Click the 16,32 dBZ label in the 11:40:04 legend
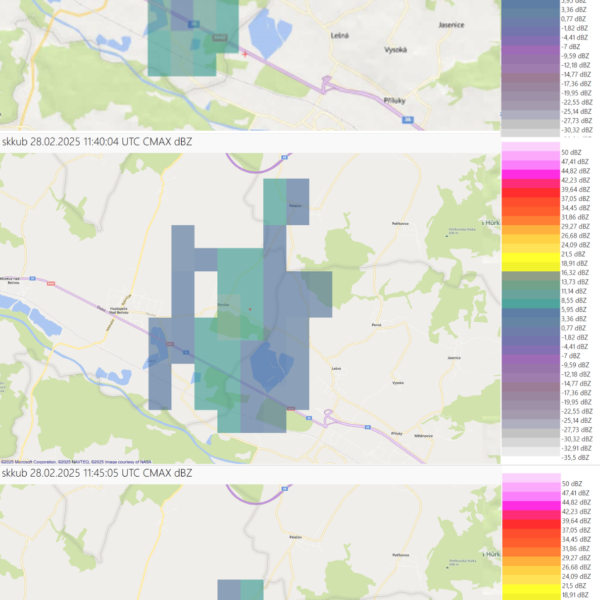This screenshot has height=600, width=600. click(x=575, y=273)
